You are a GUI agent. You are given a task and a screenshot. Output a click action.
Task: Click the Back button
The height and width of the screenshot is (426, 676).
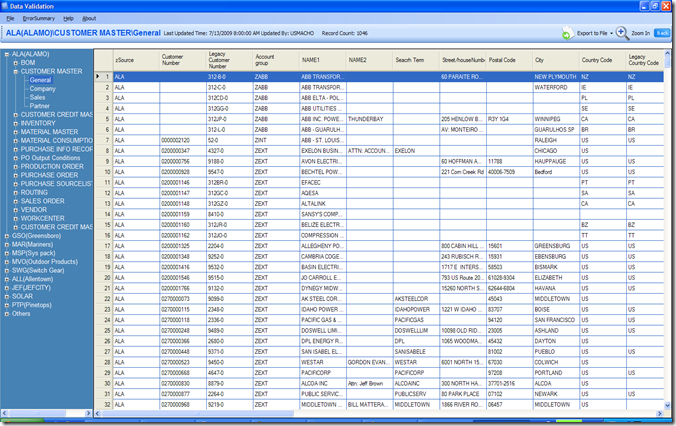click(x=662, y=33)
